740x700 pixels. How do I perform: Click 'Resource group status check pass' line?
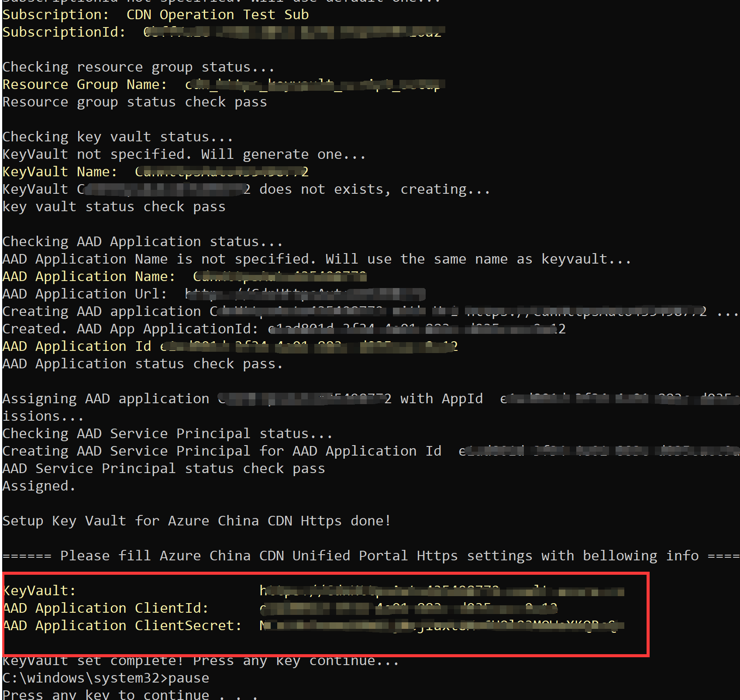pyautogui.click(x=135, y=102)
